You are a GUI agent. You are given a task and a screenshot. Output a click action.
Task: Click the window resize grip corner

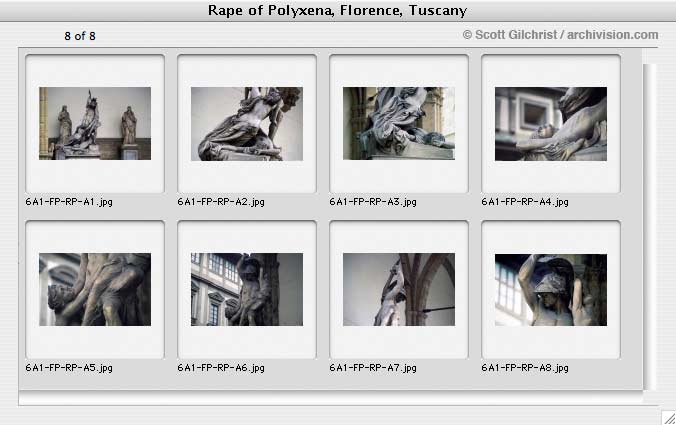pyautogui.click(x=669, y=417)
